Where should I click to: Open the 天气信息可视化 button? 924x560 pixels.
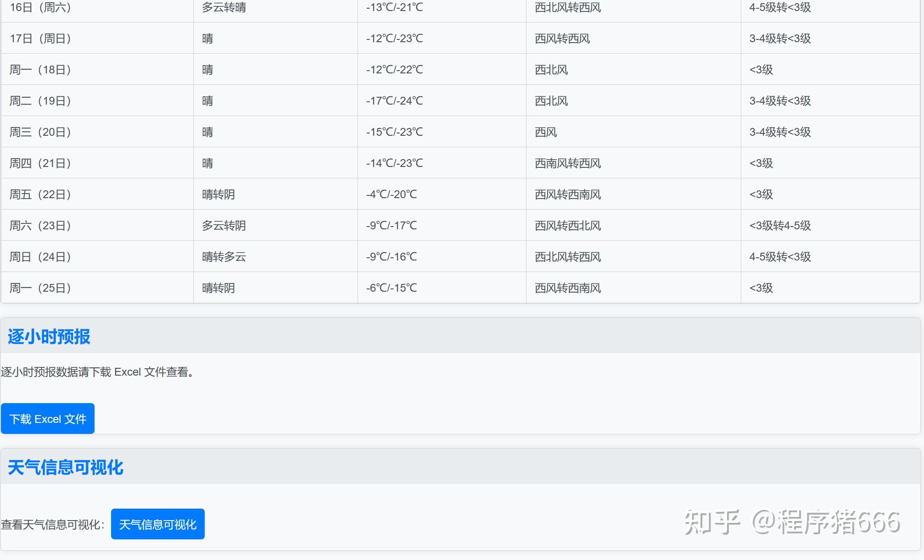pyautogui.click(x=157, y=524)
